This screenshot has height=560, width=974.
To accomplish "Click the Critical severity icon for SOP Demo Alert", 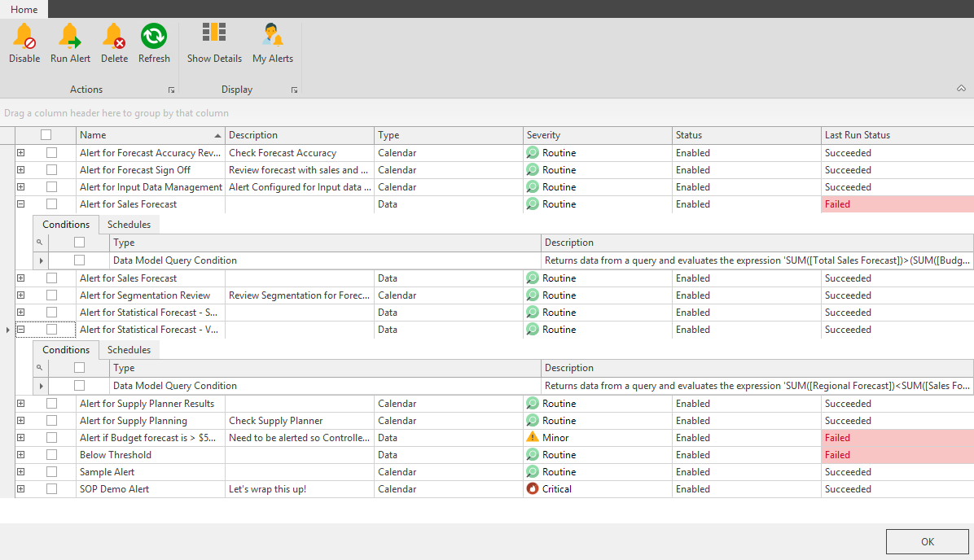I will pyautogui.click(x=533, y=488).
